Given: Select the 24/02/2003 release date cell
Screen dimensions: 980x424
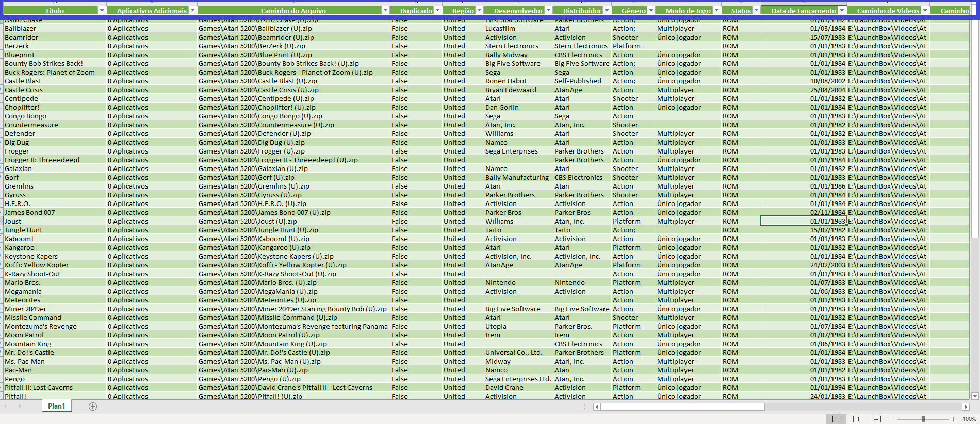Looking at the screenshot, I should [804, 265].
